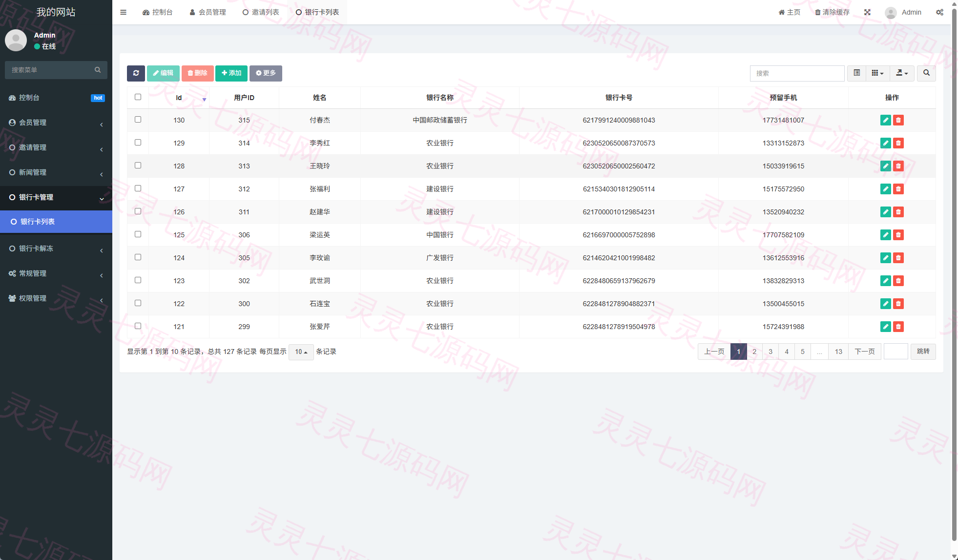Switch to the 会员管理 tab
Image resolution: width=958 pixels, height=560 pixels.
tap(208, 12)
